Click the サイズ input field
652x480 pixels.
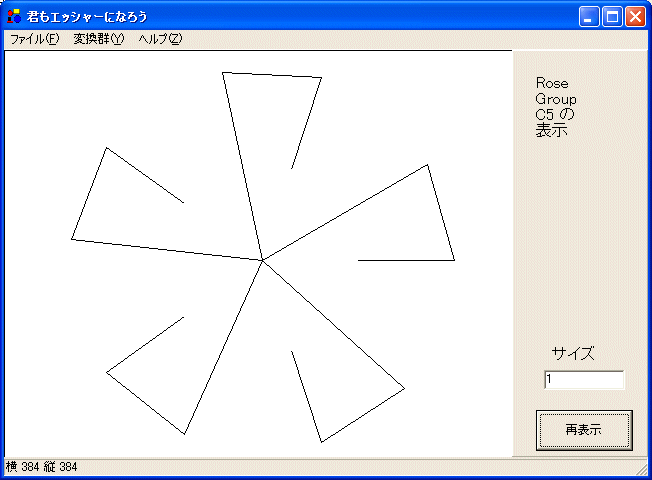coord(584,380)
